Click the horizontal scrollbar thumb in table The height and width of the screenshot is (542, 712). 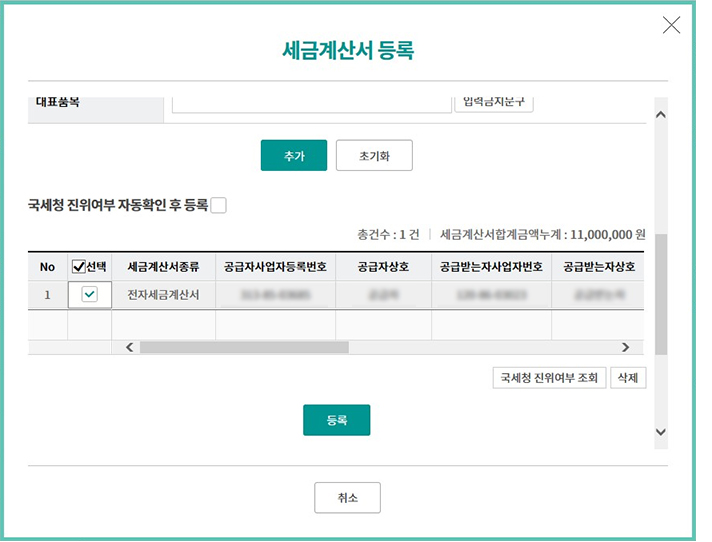coord(243,347)
